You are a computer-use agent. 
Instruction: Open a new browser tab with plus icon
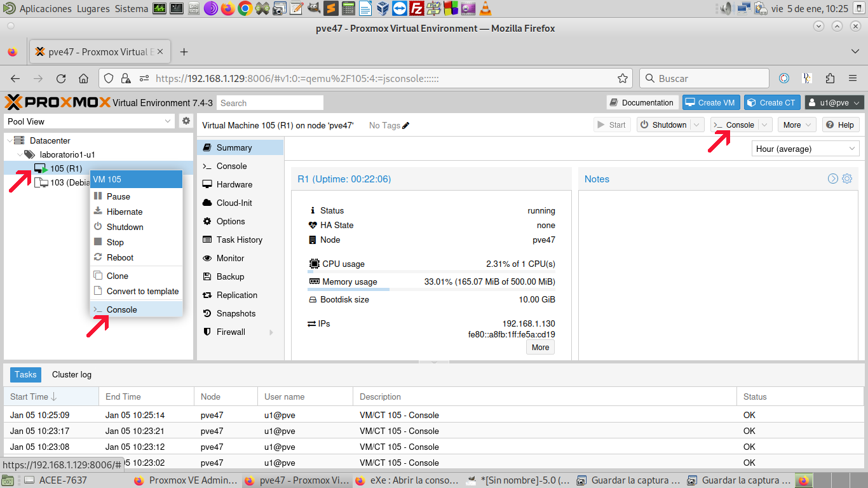pos(184,52)
